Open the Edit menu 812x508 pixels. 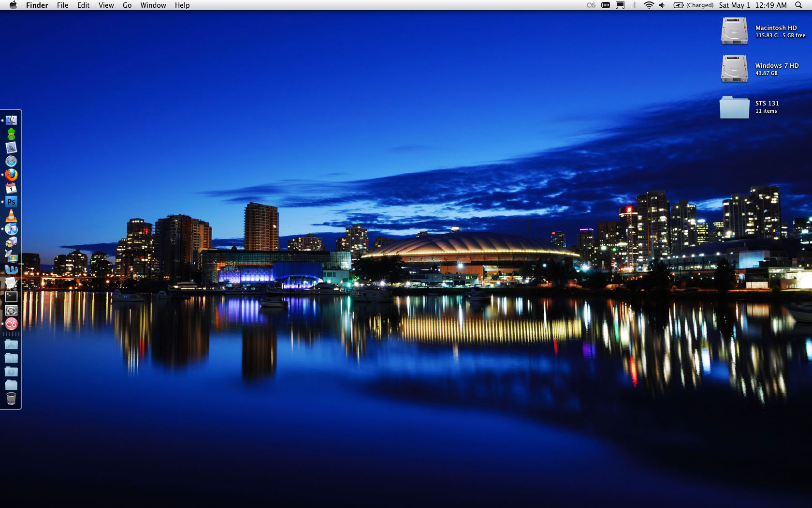pos(84,5)
